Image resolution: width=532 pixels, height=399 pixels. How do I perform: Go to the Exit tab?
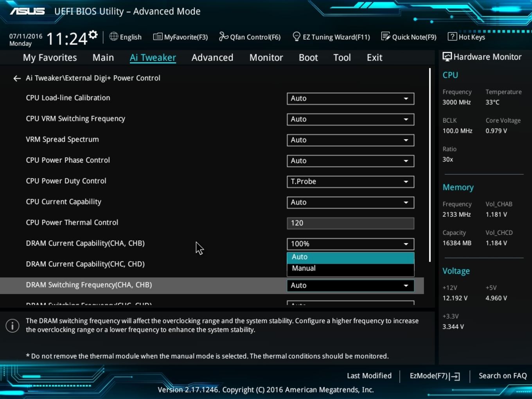(374, 58)
